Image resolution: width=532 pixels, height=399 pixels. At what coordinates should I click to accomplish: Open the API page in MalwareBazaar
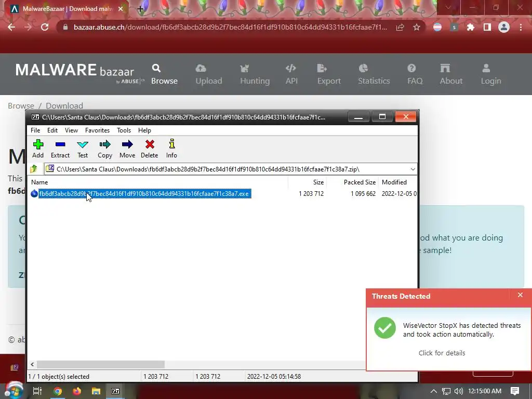click(x=291, y=74)
